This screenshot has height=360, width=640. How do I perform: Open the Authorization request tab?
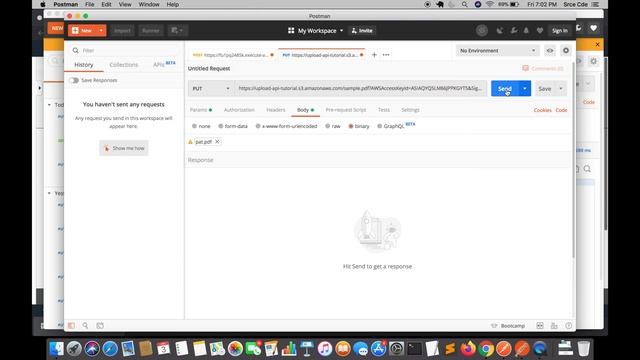coord(239,110)
